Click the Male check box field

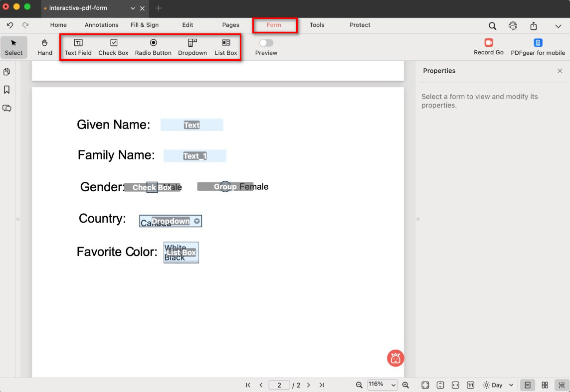point(152,187)
